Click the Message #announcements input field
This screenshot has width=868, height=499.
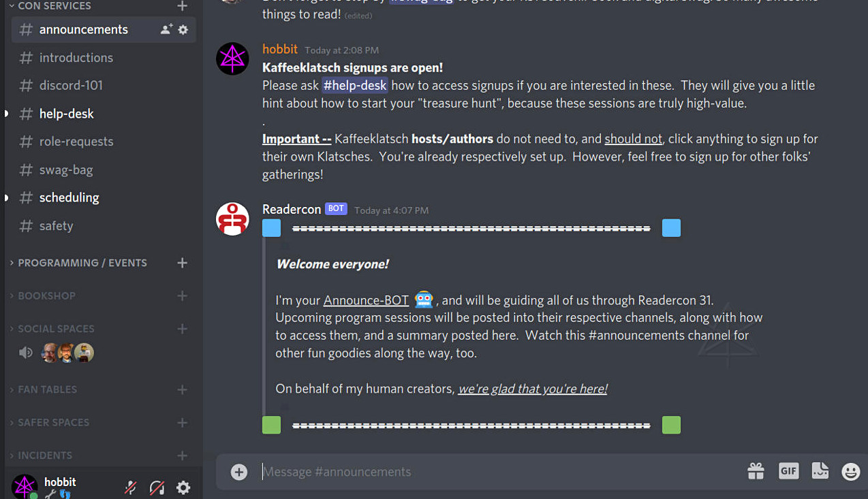pos(477,472)
